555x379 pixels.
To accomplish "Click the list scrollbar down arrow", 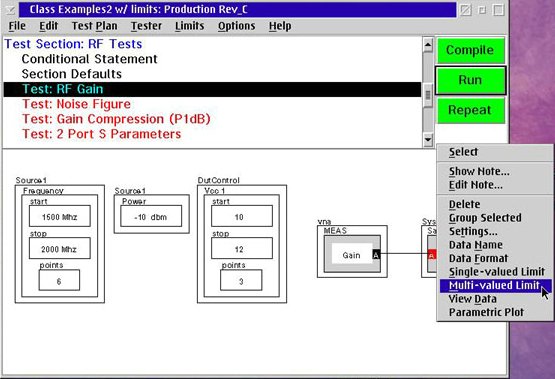I will coord(428,139).
